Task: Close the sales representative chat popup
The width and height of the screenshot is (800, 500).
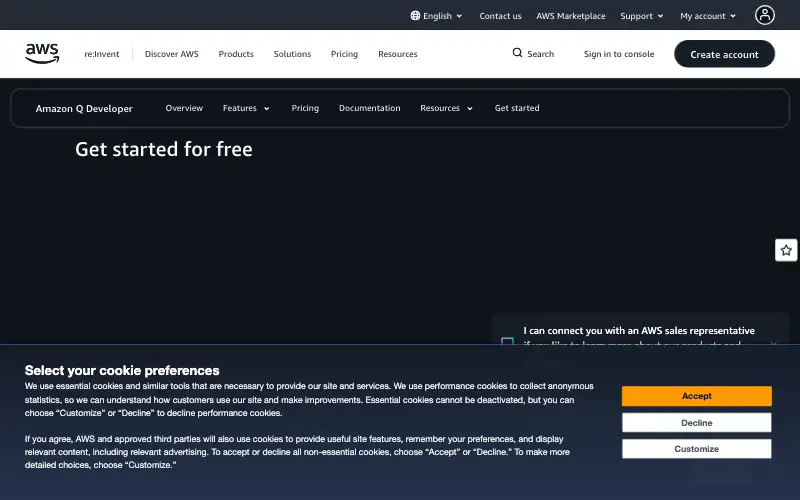Action: coord(774,343)
